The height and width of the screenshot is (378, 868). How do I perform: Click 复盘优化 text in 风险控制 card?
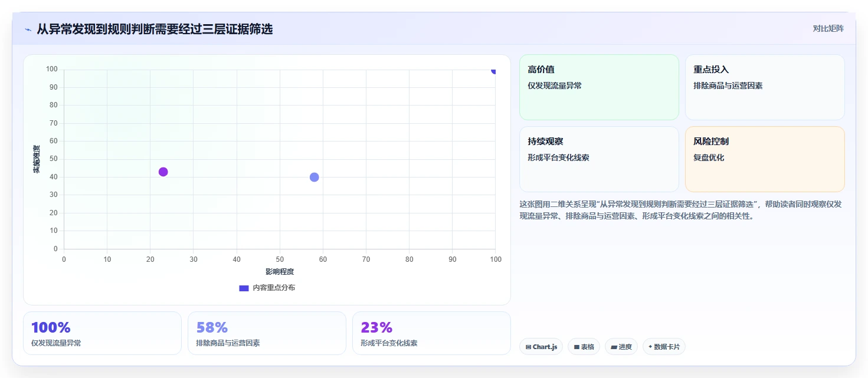click(x=709, y=157)
